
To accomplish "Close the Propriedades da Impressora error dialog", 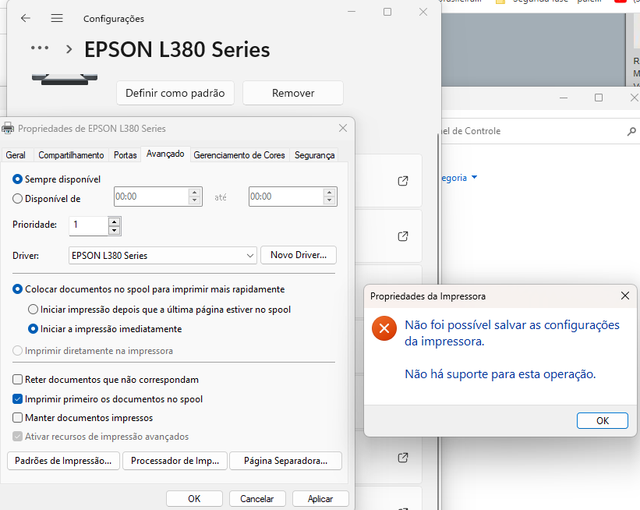I will (x=625, y=296).
